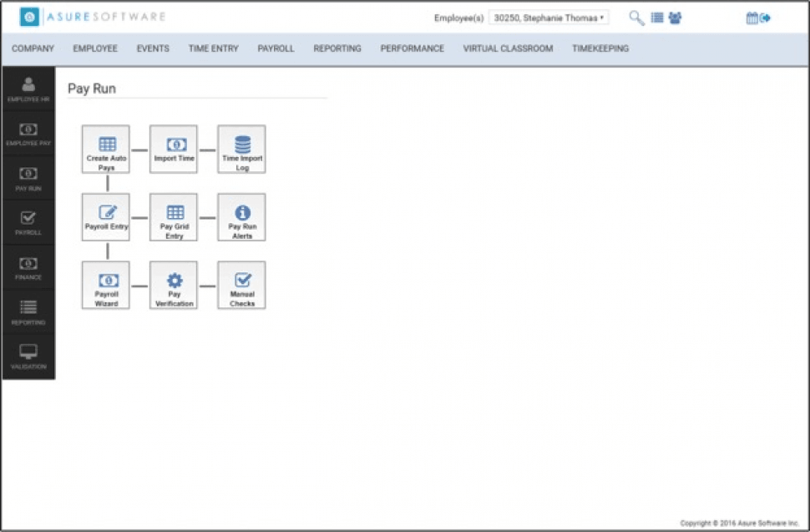Open the Validation sidebar section
This screenshot has width=810, height=532.
click(x=28, y=356)
